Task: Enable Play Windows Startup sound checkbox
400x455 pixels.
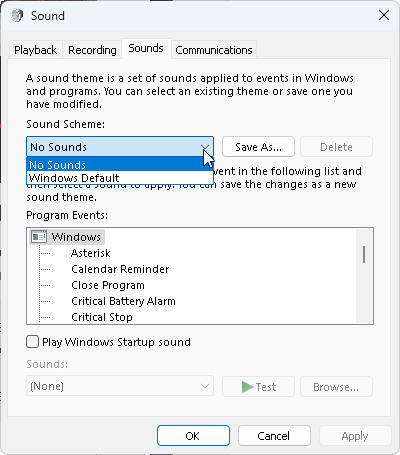Action: click(32, 342)
